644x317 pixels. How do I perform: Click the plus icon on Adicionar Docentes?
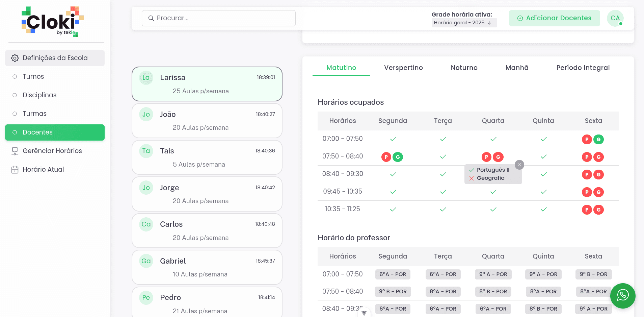(x=520, y=18)
